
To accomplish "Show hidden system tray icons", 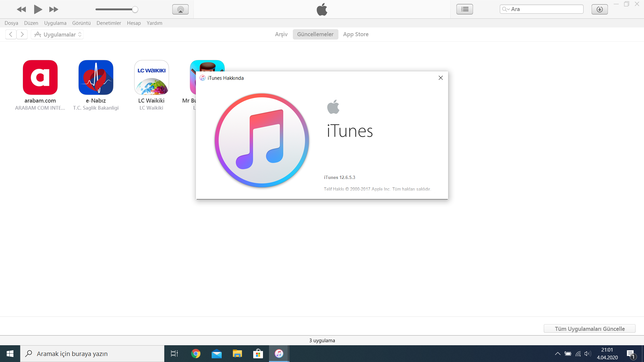I will [x=557, y=354].
